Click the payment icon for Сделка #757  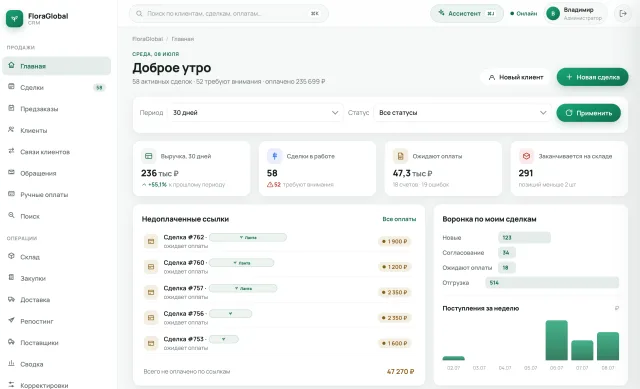click(x=151, y=292)
